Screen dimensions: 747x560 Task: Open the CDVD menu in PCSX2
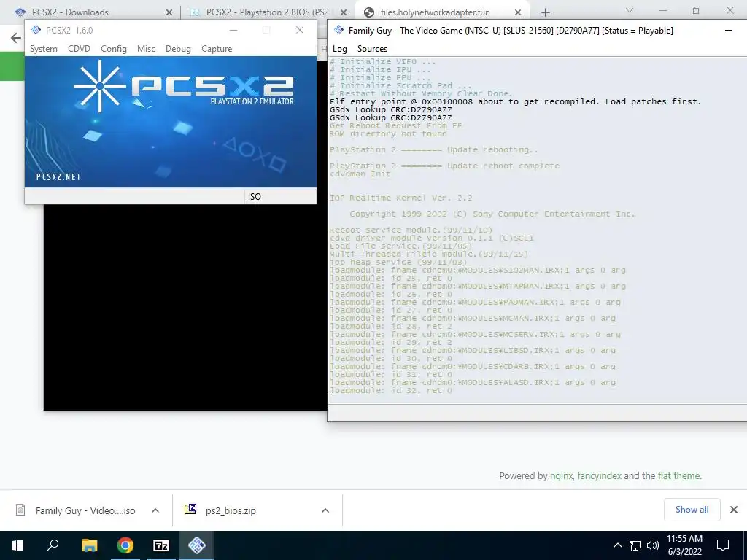coord(79,49)
